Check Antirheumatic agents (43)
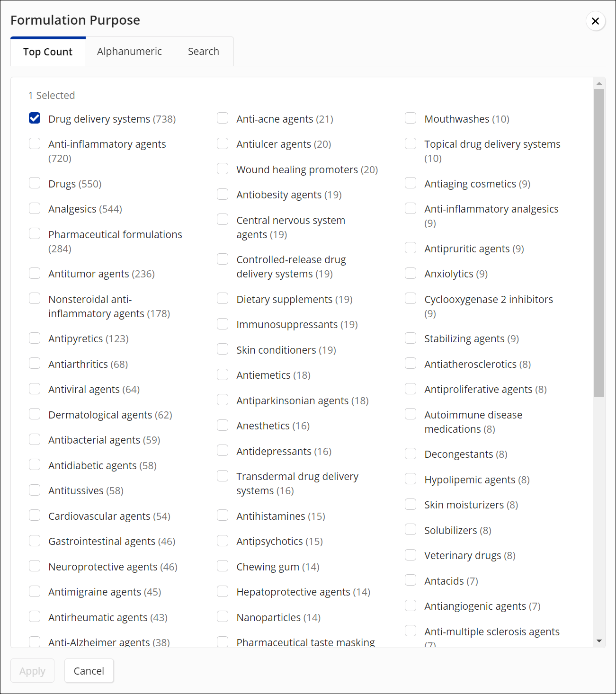Viewport: 616px width, 694px height. [35, 616]
